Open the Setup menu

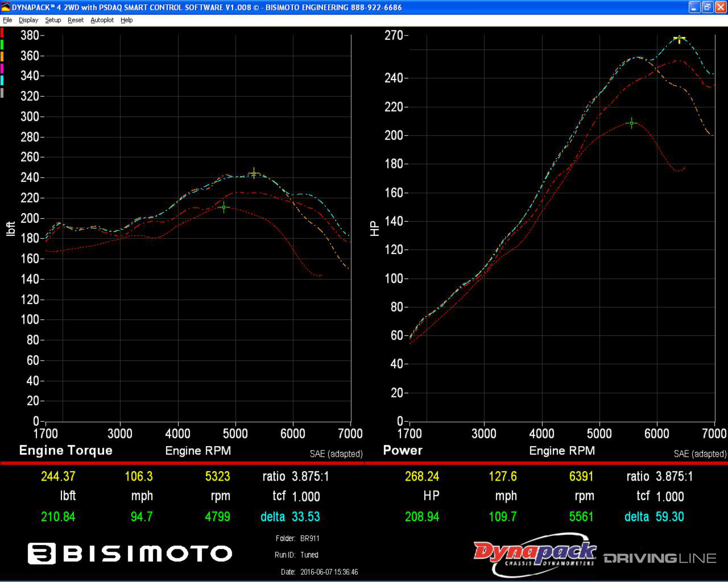click(x=53, y=20)
